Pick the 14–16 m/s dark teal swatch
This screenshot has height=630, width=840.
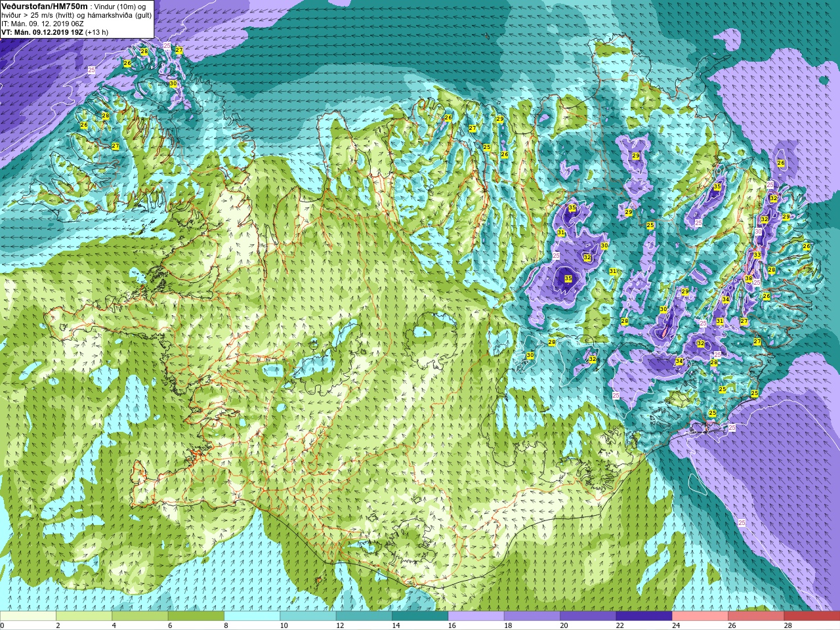click(420, 616)
